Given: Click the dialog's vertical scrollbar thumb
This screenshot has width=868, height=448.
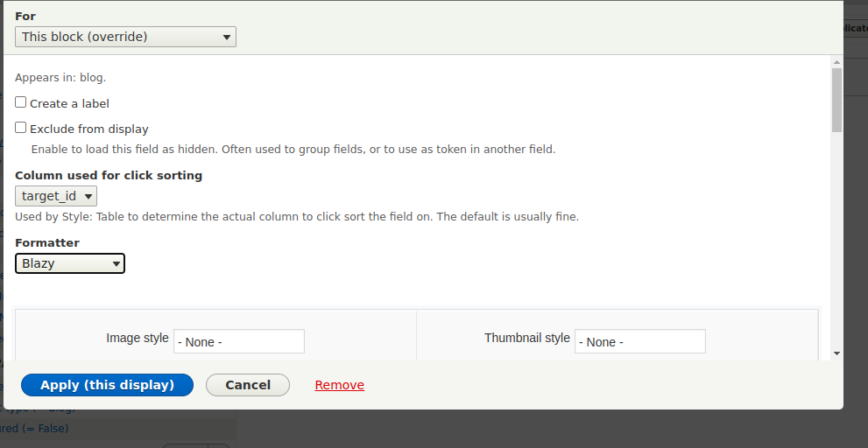Looking at the screenshot, I should point(836,100).
